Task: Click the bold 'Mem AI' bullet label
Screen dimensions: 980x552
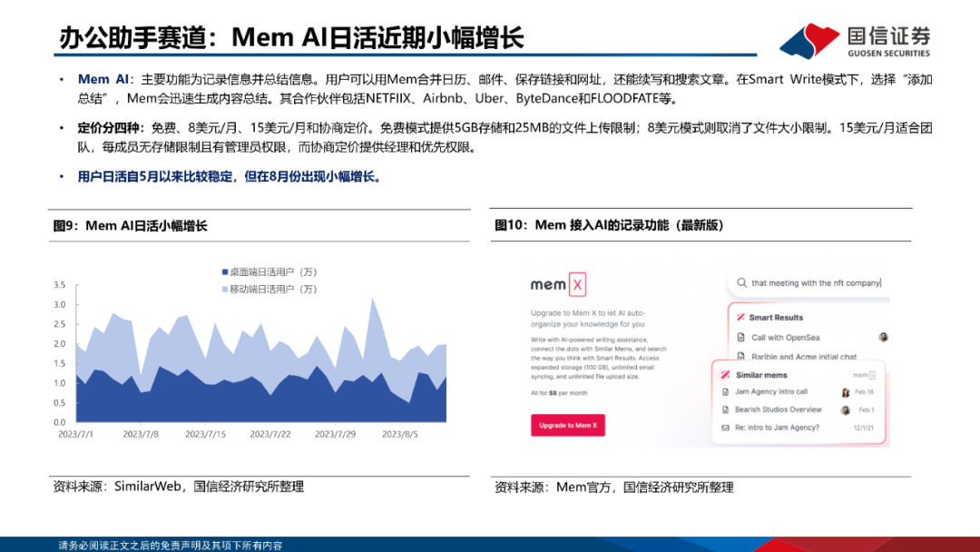Action: coord(103,79)
